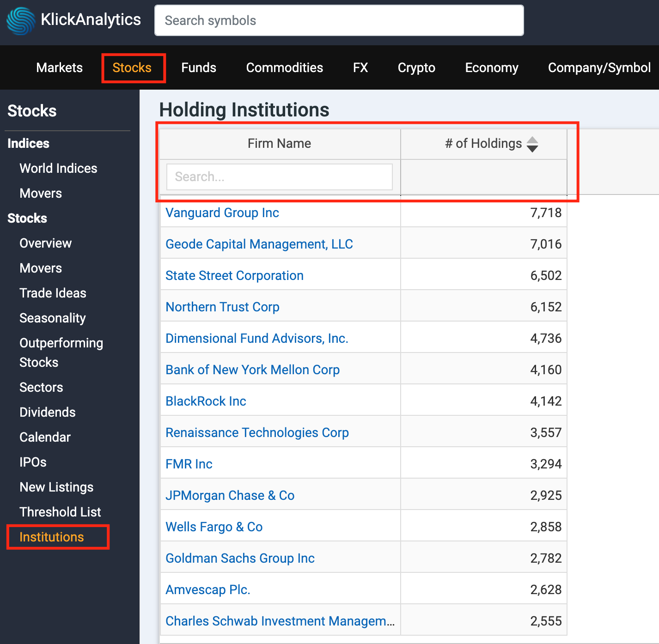Open the Commodities menu
The height and width of the screenshot is (644, 659).
tap(285, 67)
